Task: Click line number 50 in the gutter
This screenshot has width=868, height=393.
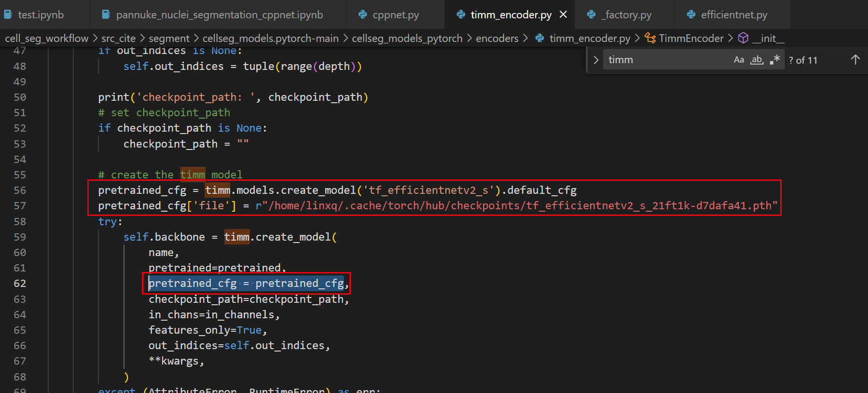Action: click(x=20, y=97)
